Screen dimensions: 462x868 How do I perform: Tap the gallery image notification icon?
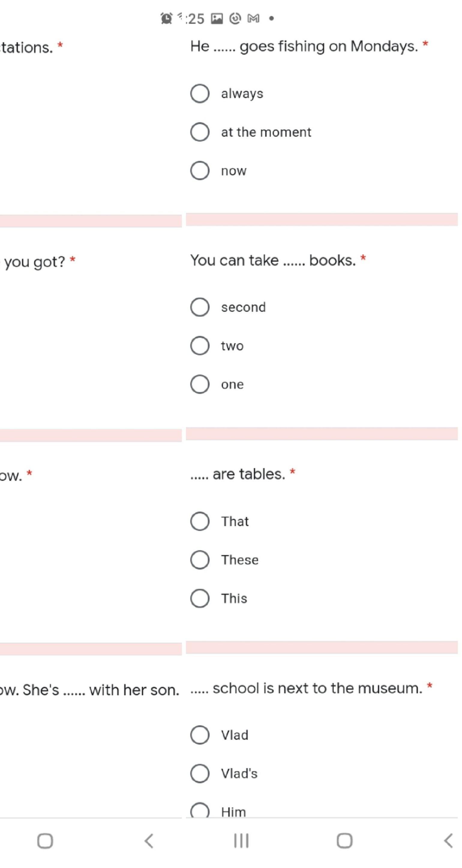coord(217,19)
